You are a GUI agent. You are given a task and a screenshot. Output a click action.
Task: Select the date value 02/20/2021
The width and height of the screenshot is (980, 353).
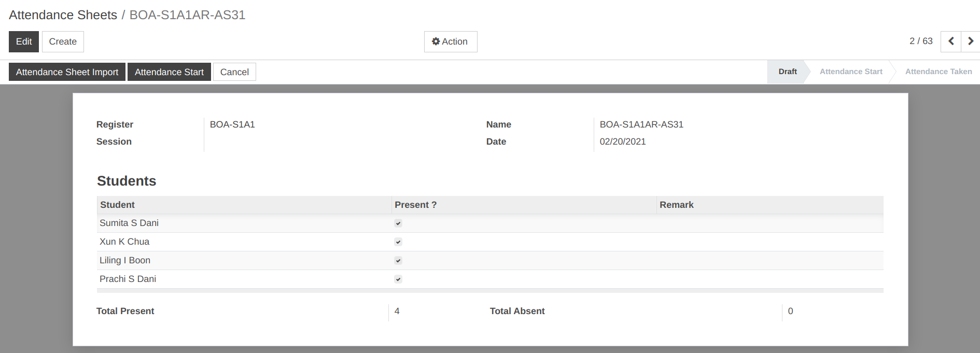(623, 142)
